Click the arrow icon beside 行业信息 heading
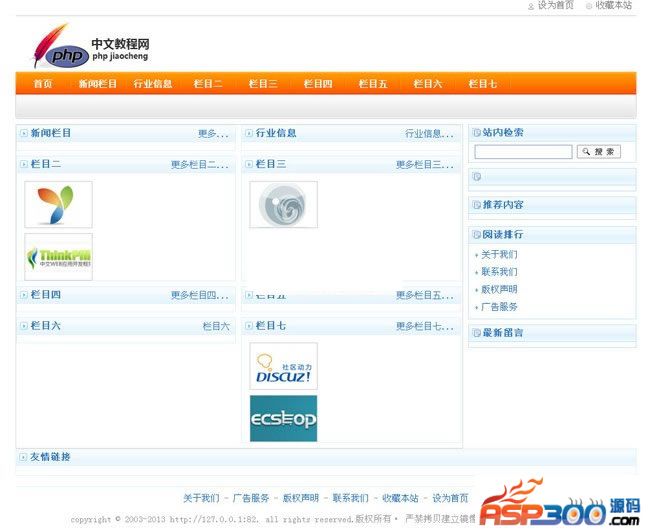Screen dimensions: 650x530 [249, 133]
